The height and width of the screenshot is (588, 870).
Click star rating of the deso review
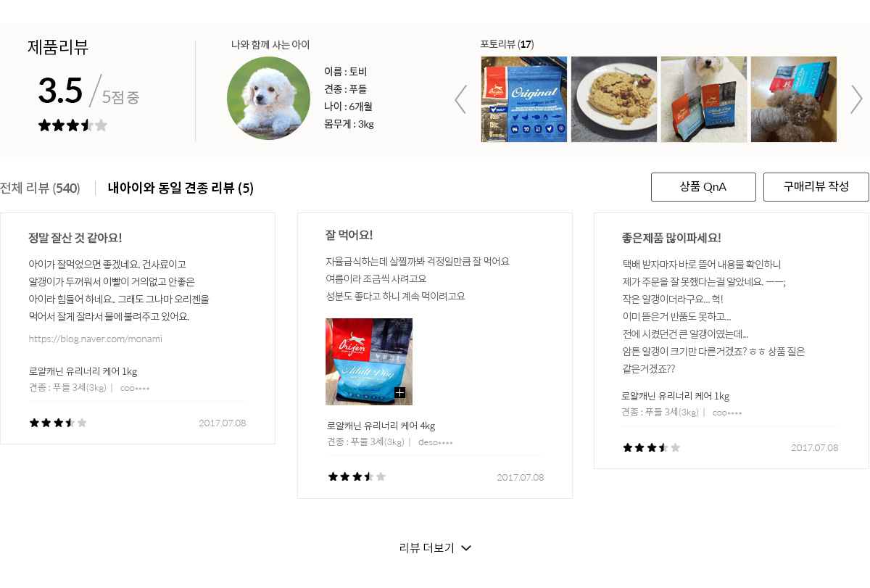(x=357, y=476)
